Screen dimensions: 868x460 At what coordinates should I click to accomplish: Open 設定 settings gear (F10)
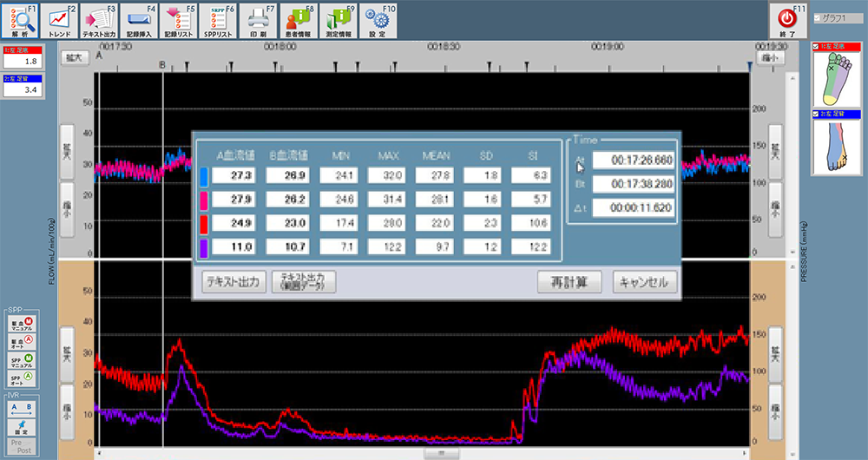point(378,20)
